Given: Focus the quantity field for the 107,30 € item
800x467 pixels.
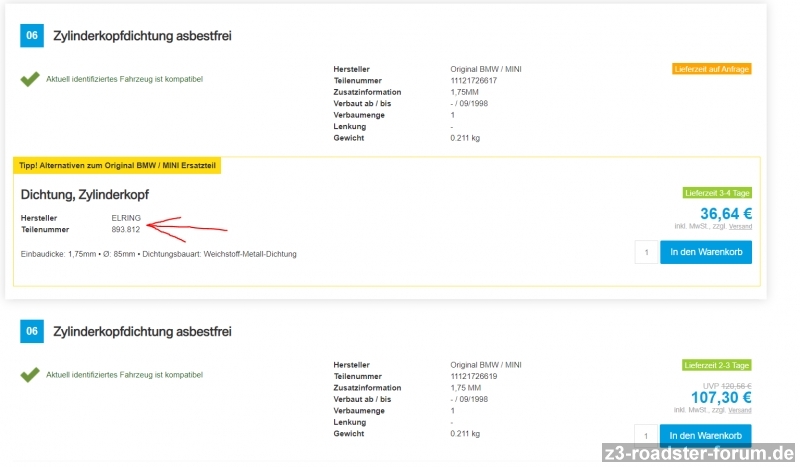Looking at the screenshot, I should (x=646, y=435).
